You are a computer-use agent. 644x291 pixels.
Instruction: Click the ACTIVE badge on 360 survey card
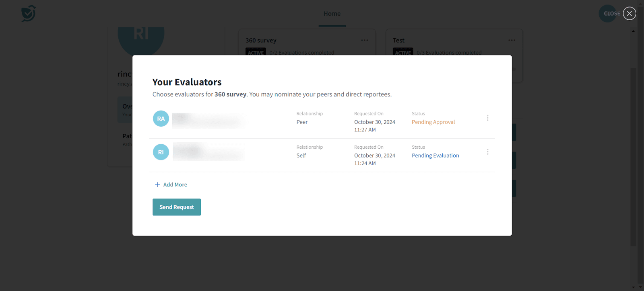coord(256,52)
